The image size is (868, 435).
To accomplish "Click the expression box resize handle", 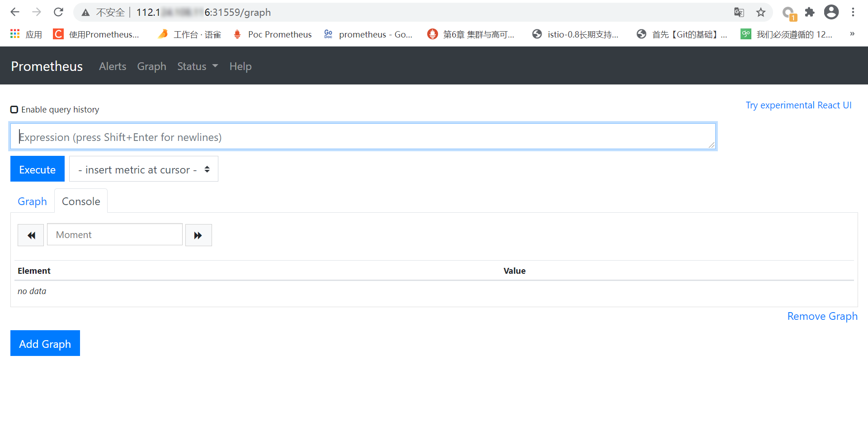I will [x=712, y=145].
